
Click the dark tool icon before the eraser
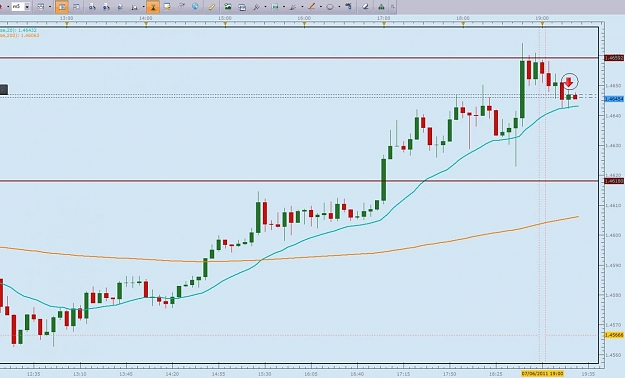click(349, 6)
